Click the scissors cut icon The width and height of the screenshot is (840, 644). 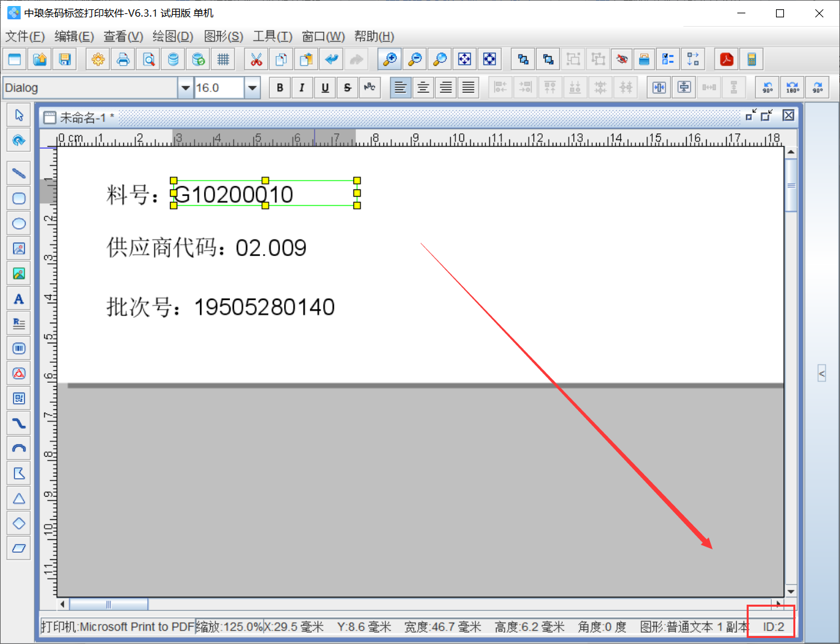(256, 59)
